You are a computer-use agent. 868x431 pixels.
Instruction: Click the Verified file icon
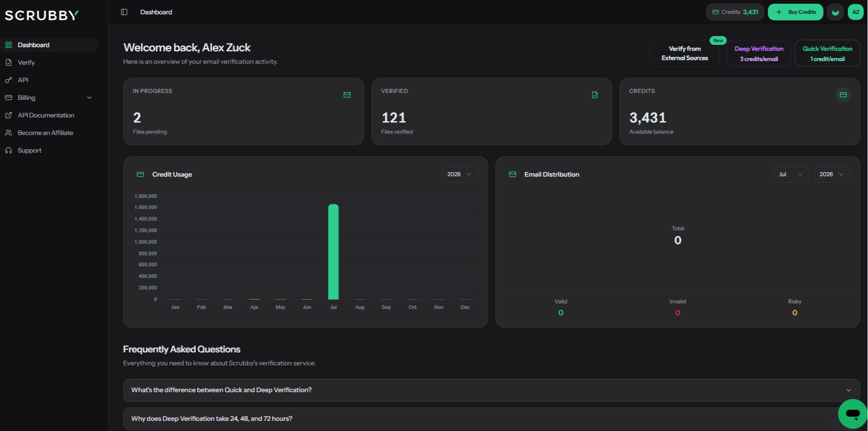pyautogui.click(x=595, y=95)
